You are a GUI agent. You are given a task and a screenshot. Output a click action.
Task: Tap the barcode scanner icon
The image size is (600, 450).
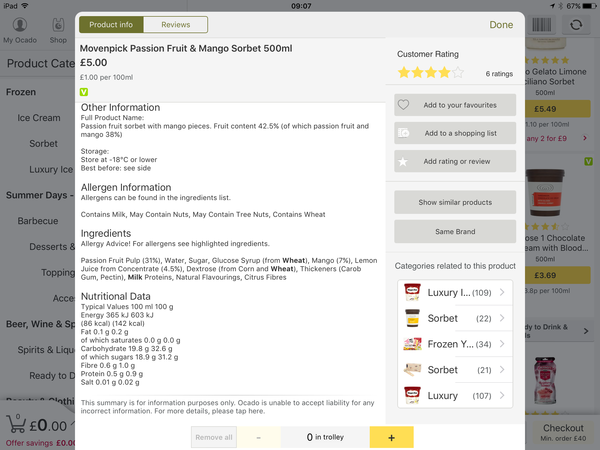point(541,25)
